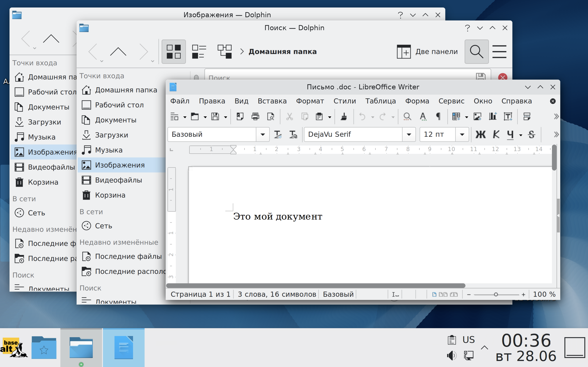
Task: Switch to Compact view in Поиск Dolphin
Action: (199, 52)
